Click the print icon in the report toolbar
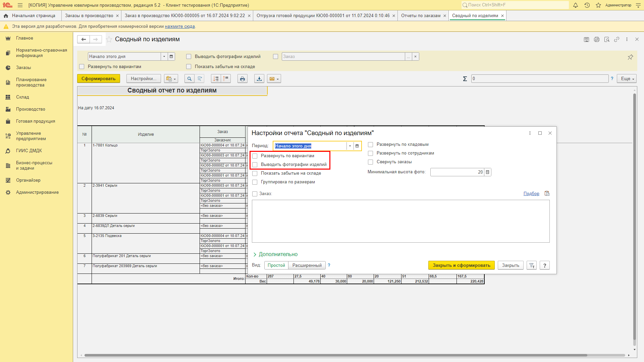The width and height of the screenshot is (644, 362). pos(243,79)
